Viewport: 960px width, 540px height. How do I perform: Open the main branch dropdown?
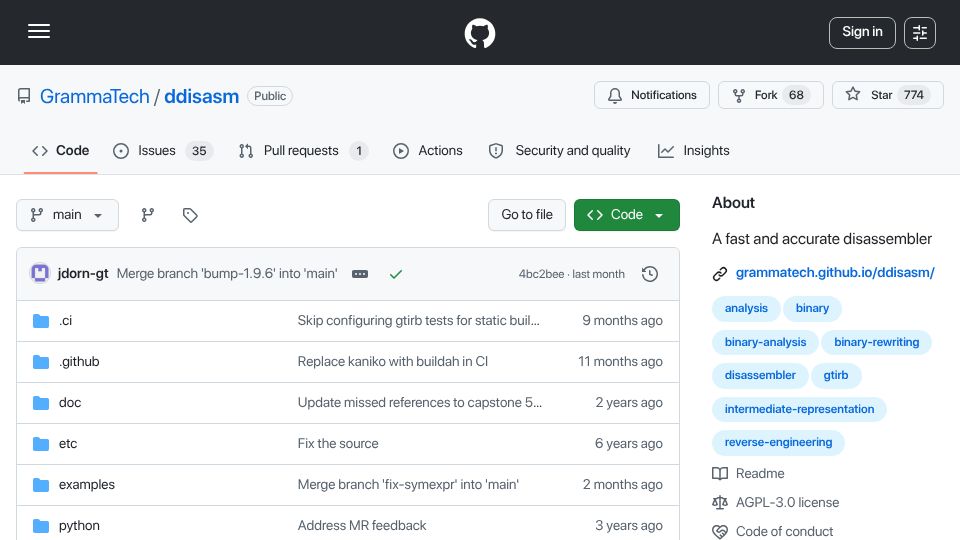tap(67, 215)
